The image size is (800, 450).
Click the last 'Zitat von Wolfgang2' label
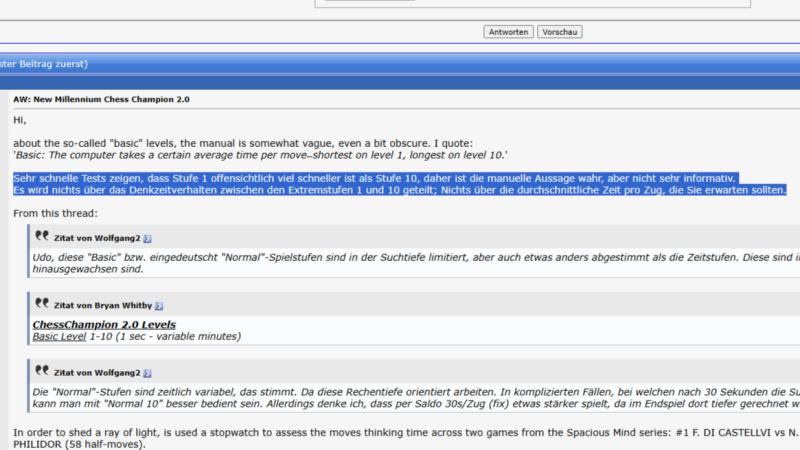tap(97, 373)
